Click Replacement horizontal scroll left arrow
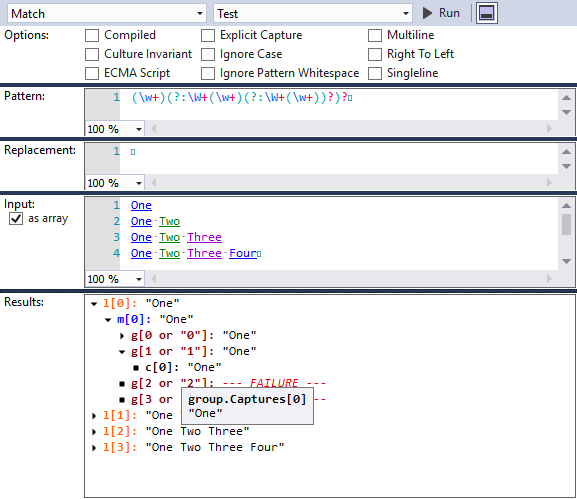The width and height of the screenshot is (577, 499). tap(153, 183)
